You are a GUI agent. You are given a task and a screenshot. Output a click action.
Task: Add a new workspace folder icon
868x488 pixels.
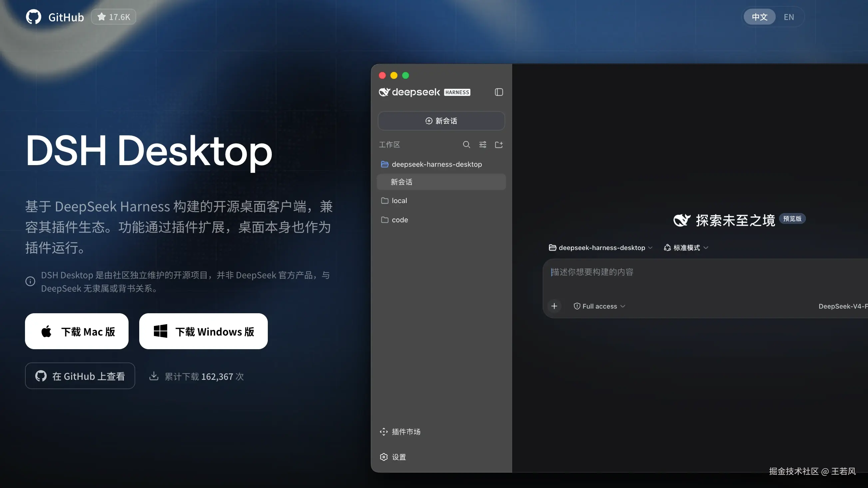(x=499, y=144)
